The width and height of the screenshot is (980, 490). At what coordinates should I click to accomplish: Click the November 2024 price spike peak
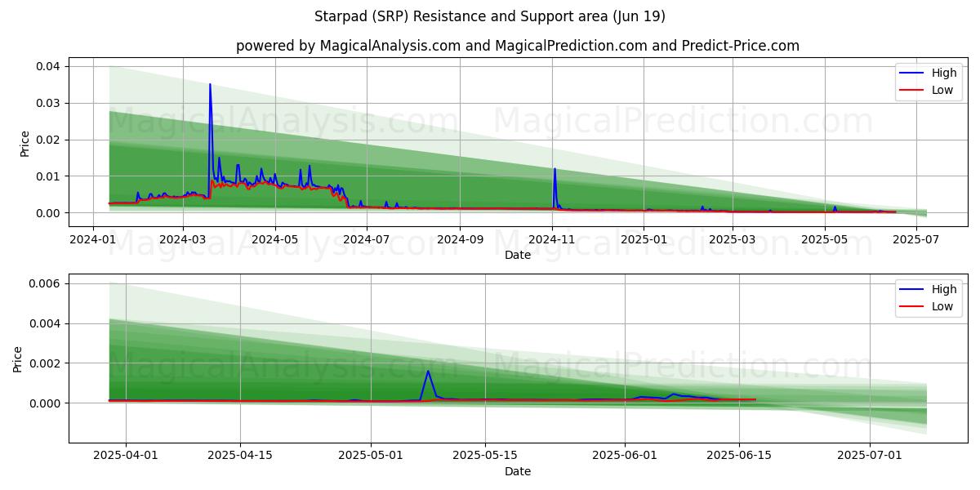[x=555, y=169]
